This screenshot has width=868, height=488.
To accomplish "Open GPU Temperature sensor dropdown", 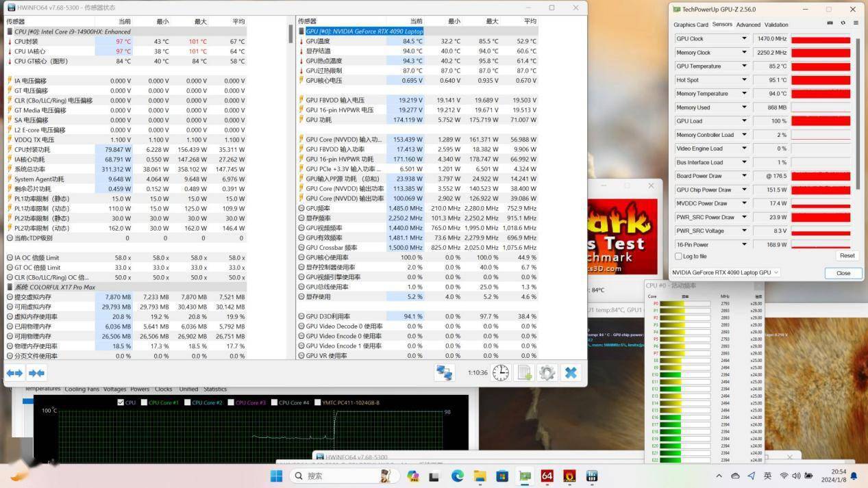I will [x=744, y=66].
